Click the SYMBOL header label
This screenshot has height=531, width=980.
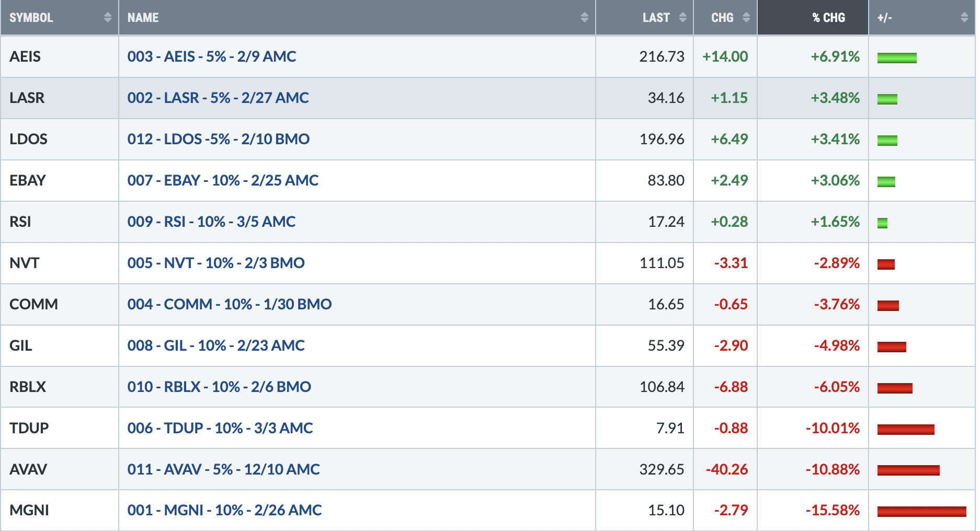click(x=31, y=18)
